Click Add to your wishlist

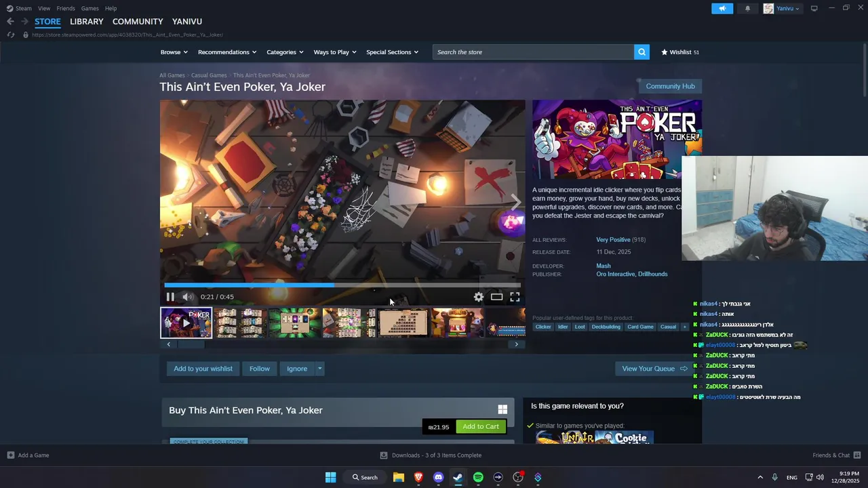coord(203,369)
